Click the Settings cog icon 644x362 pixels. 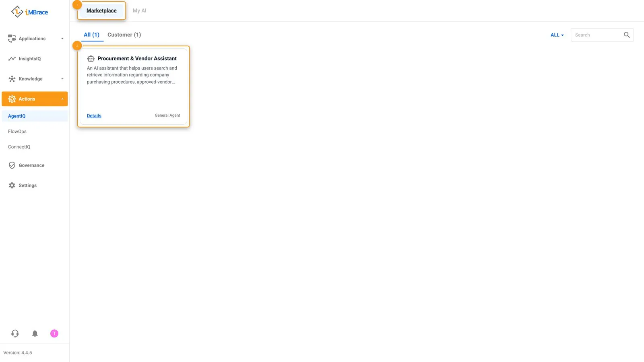click(x=12, y=185)
